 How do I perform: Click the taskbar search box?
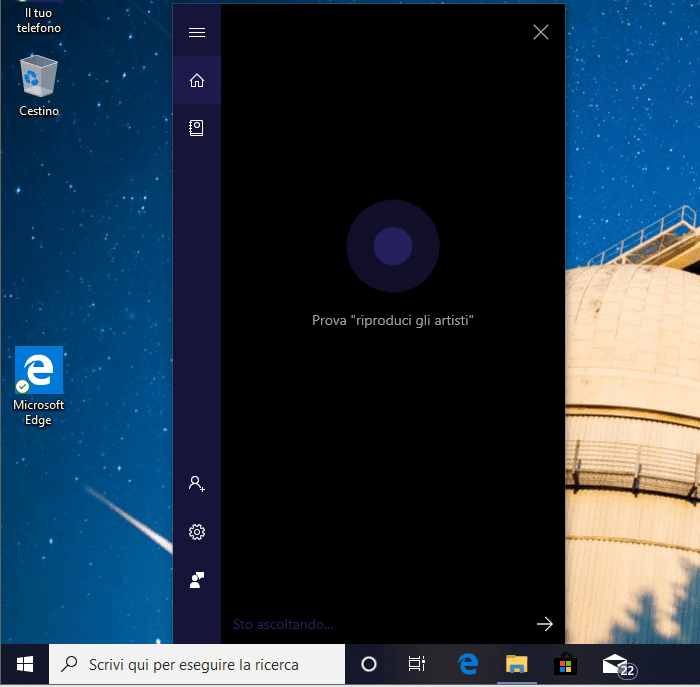tap(195, 664)
